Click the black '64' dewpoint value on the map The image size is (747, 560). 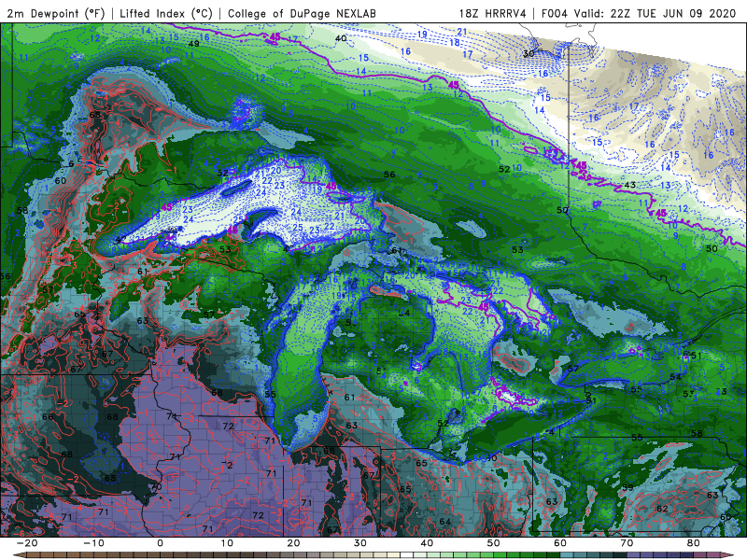tap(444, 522)
